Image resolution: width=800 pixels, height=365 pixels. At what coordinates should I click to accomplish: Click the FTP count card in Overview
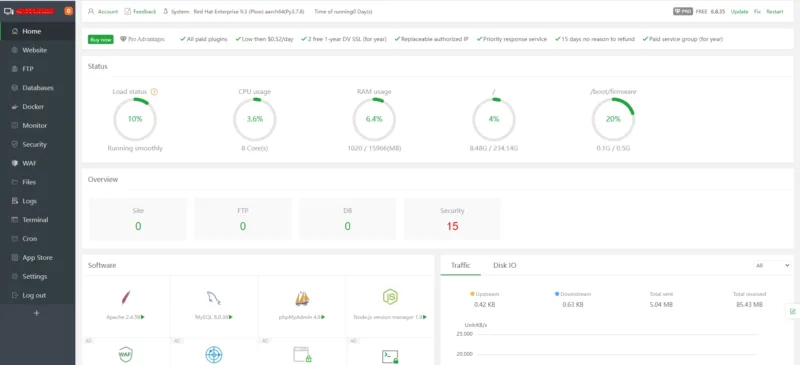pyautogui.click(x=243, y=219)
